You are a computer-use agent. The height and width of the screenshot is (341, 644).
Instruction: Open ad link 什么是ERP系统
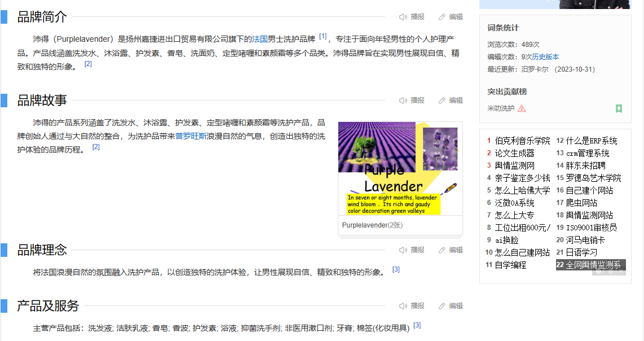pyautogui.click(x=592, y=141)
